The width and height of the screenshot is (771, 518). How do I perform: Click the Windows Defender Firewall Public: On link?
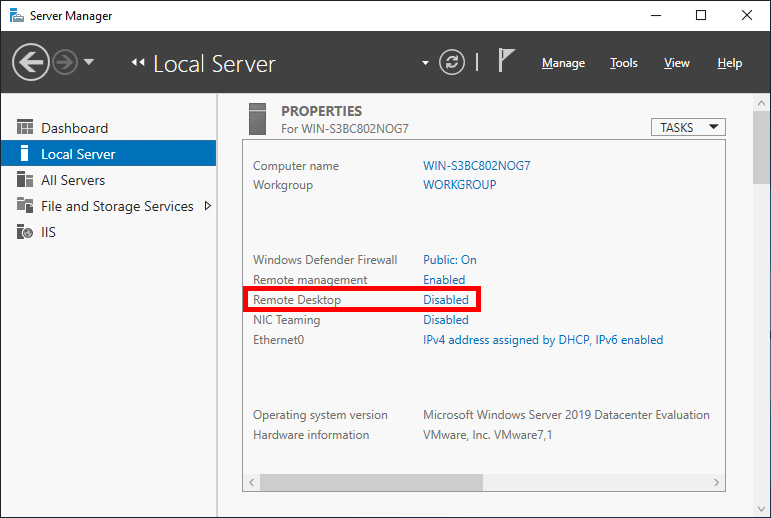point(450,260)
